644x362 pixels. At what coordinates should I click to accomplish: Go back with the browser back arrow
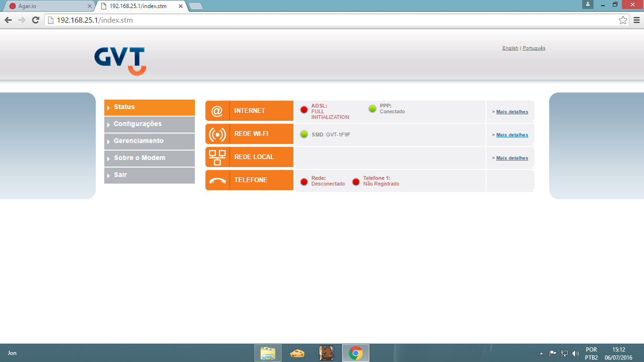point(8,20)
